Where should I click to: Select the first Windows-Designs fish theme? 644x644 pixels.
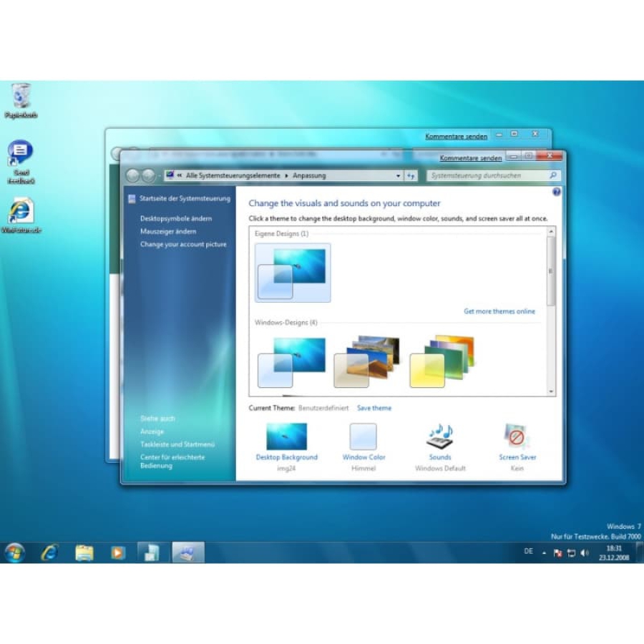click(x=292, y=362)
